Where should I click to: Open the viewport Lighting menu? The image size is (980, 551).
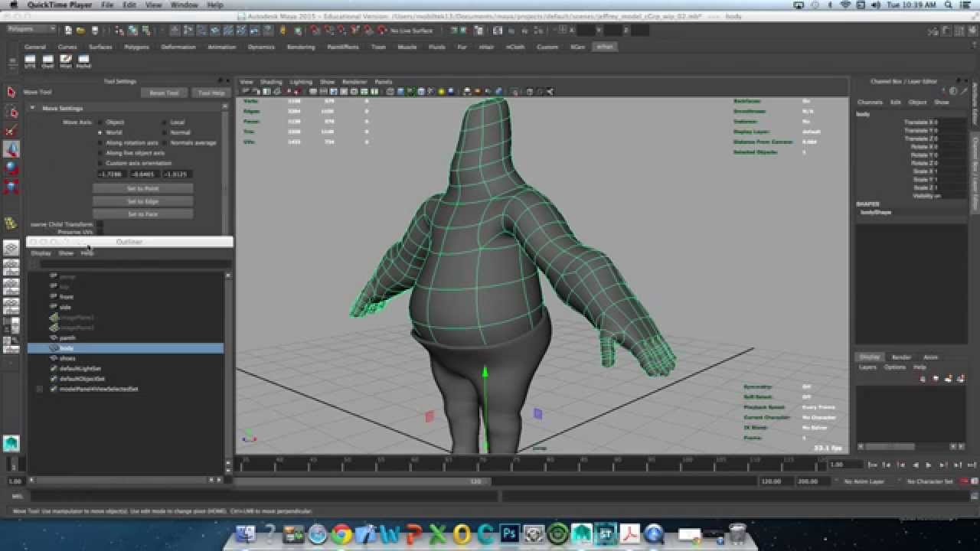pyautogui.click(x=301, y=82)
